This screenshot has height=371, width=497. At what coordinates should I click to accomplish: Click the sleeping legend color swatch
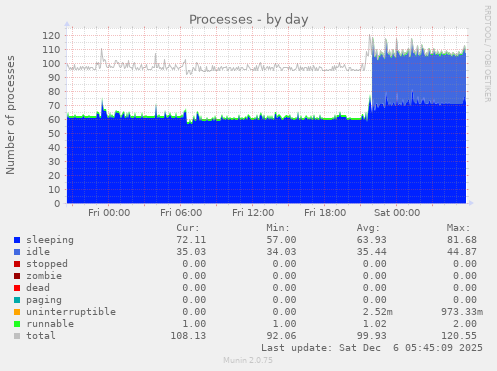(x=17, y=240)
